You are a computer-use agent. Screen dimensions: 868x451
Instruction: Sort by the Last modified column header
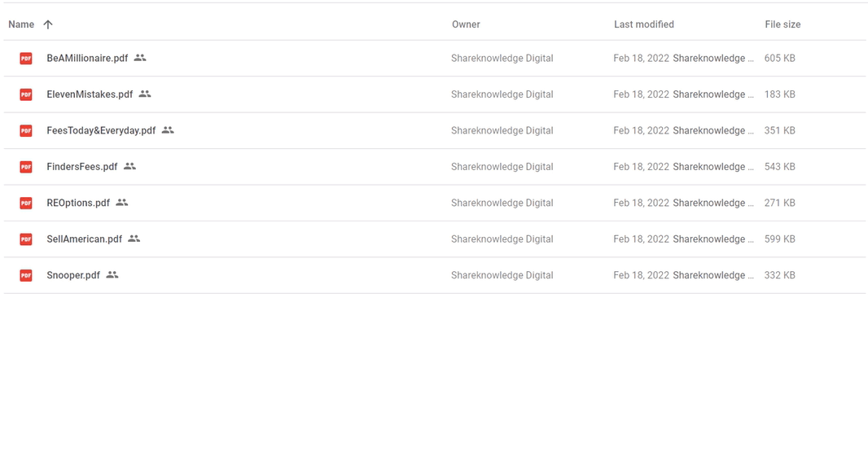(x=644, y=24)
